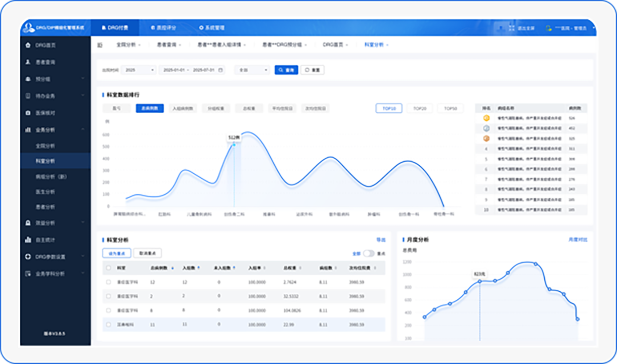This screenshot has height=364, width=617.
Task: Expand the 预分组 sidebar menu
Action: pos(55,79)
